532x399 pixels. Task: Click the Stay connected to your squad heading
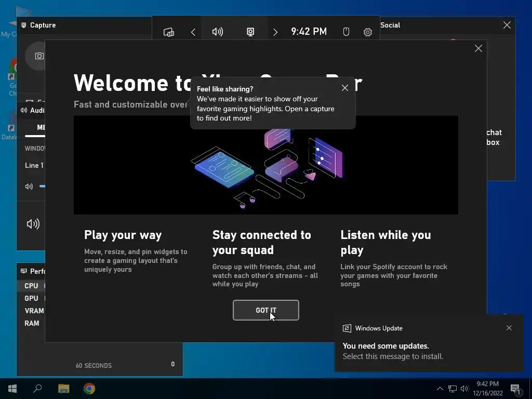pos(262,242)
